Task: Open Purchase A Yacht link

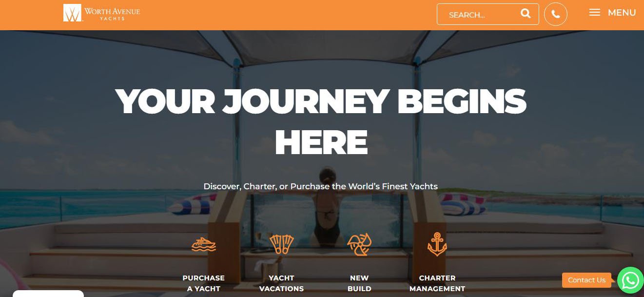Action: coord(204,283)
